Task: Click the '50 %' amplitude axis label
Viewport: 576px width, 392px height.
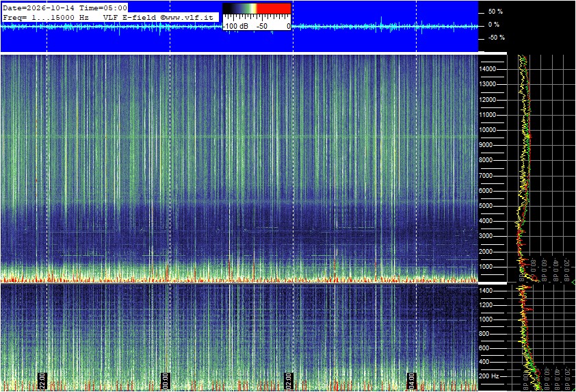Action: (495, 12)
